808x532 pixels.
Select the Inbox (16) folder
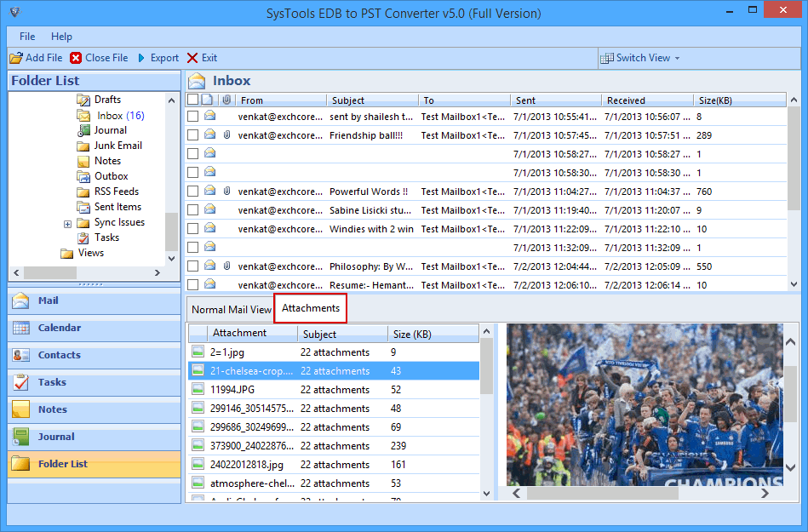click(x=121, y=116)
